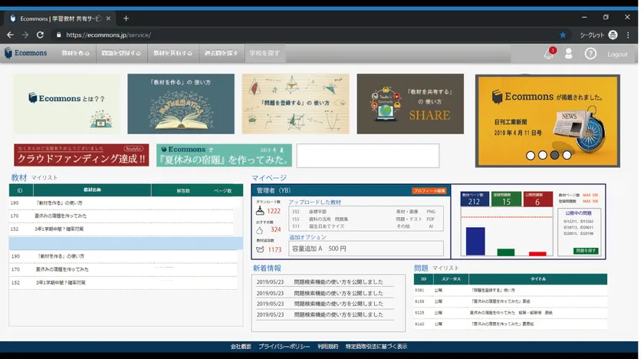Open new browser tab with plus button
This screenshot has height=359, width=644.
[126, 18]
